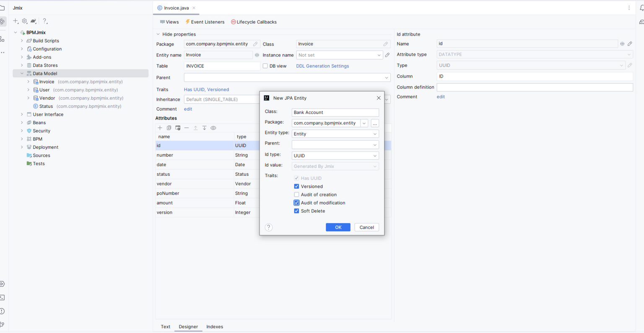This screenshot has width=644, height=333.
Task: Click Lifecycle Callbacks toolbar action
Action: click(x=254, y=22)
